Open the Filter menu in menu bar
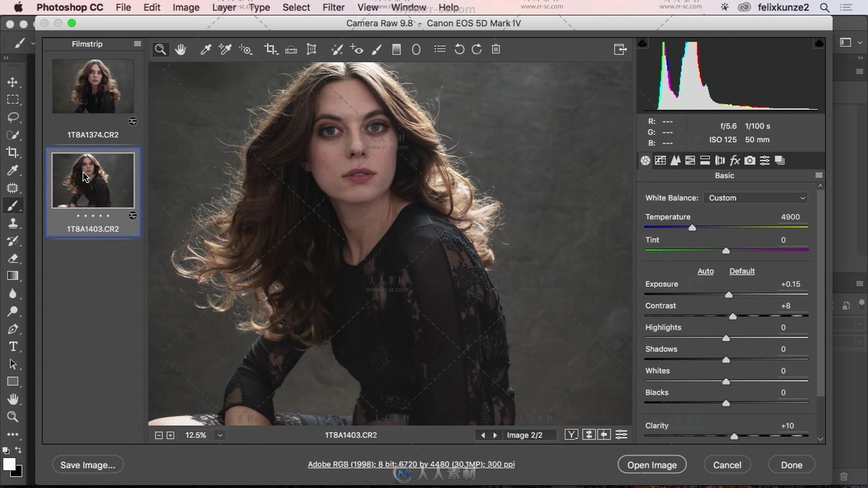The image size is (868, 488). 333,7
